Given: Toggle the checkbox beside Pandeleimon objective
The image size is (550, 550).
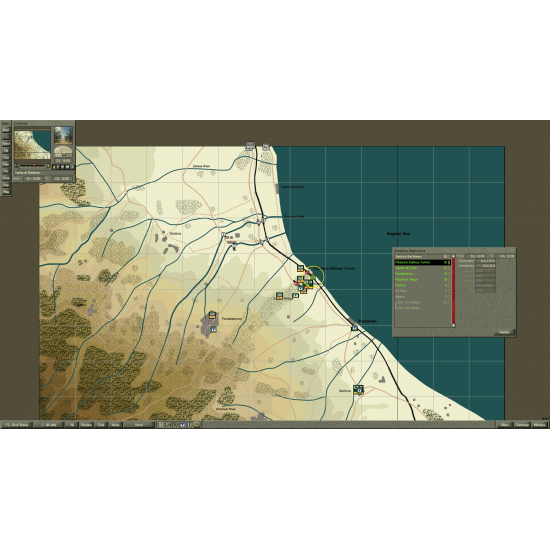Looking at the screenshot, I should [449, 274].
